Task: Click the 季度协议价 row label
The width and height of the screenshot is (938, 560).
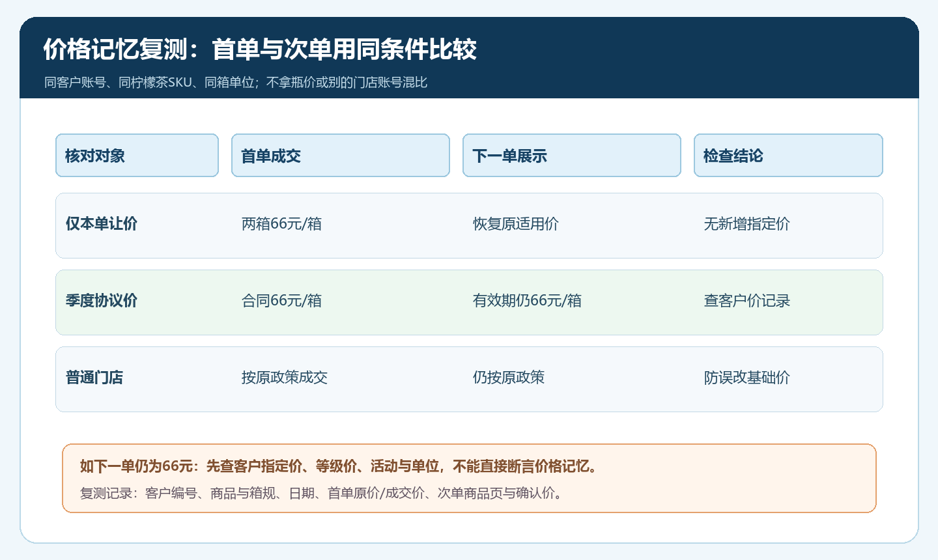Action: (102, 301)
